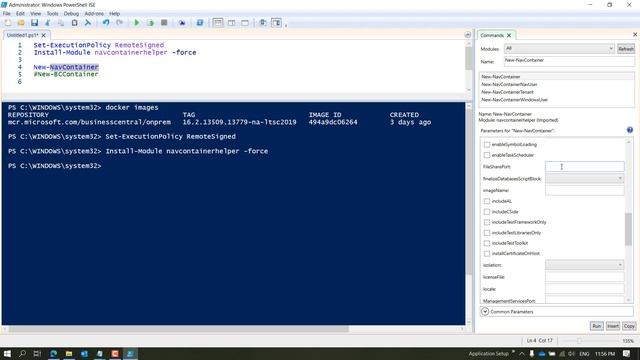Copy selection using the toolbar copy icon
This screenshot has width=640, height=360.
coord(61,23)
